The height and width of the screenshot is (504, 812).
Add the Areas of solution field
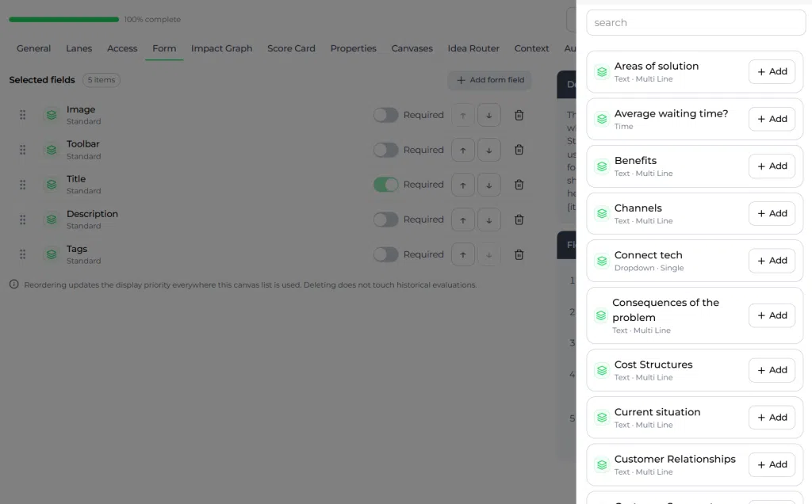(772, 71)
